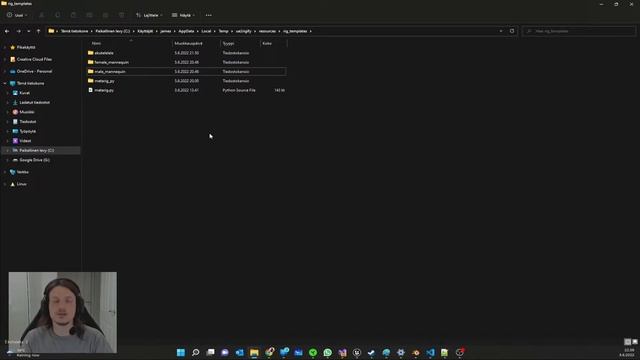Select Videot in the navigation pane
This screenshot has width=640, height=360.
tap(25, 141)
